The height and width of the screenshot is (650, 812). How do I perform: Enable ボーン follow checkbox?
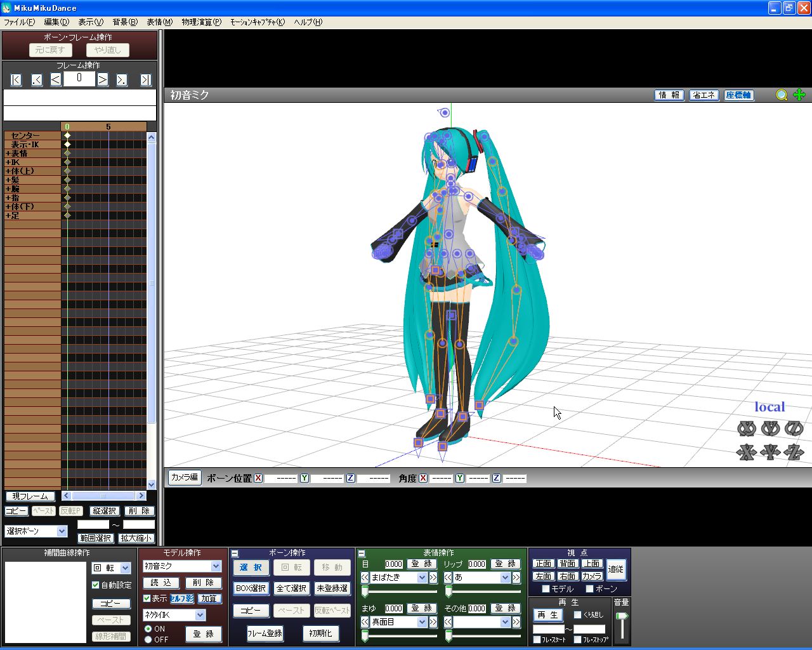click(x=589, y=589)
